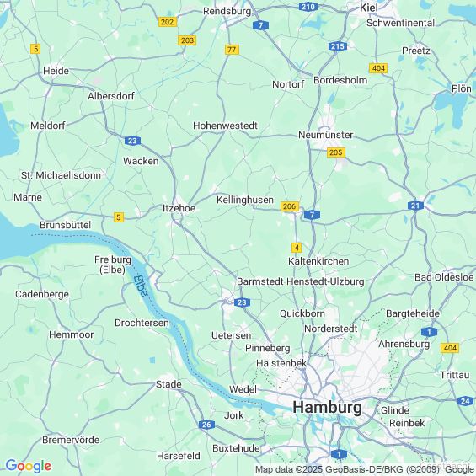
Task: Click the Neumünster town label
Action: click(x=326, y=135)
